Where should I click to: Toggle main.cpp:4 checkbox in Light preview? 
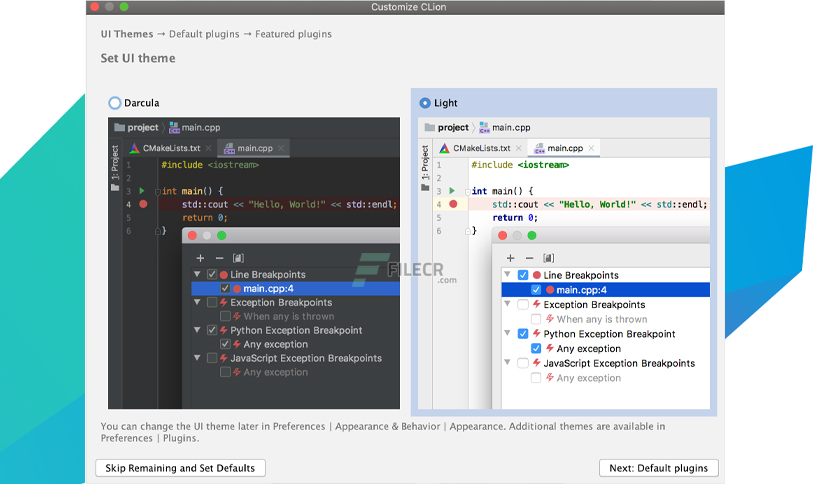pyautogui.click(x=536, y=290)
